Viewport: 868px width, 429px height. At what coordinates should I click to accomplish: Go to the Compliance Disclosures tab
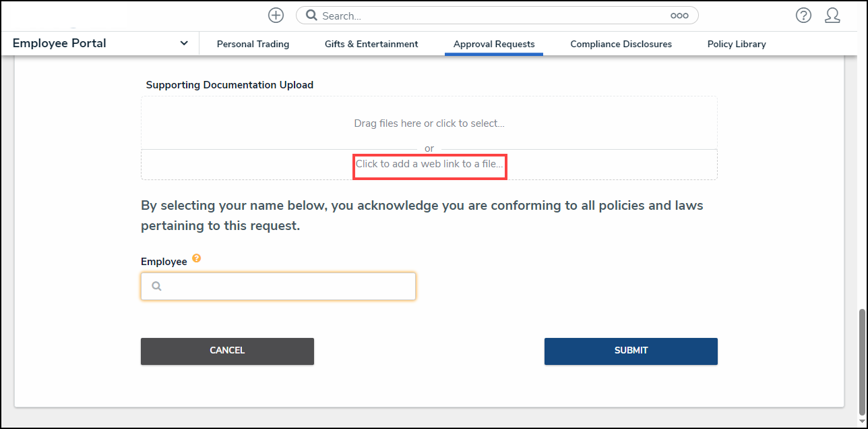(x=621, y=44)
